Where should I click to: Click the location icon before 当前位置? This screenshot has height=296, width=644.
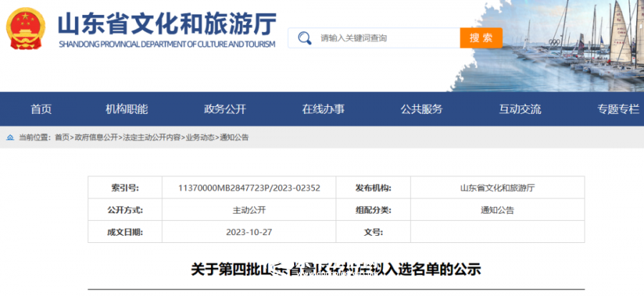[10, 138]
